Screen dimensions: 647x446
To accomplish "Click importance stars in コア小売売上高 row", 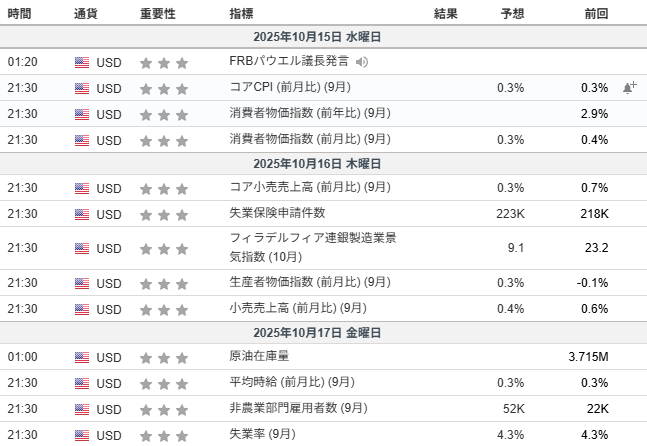I will [164, 188].
